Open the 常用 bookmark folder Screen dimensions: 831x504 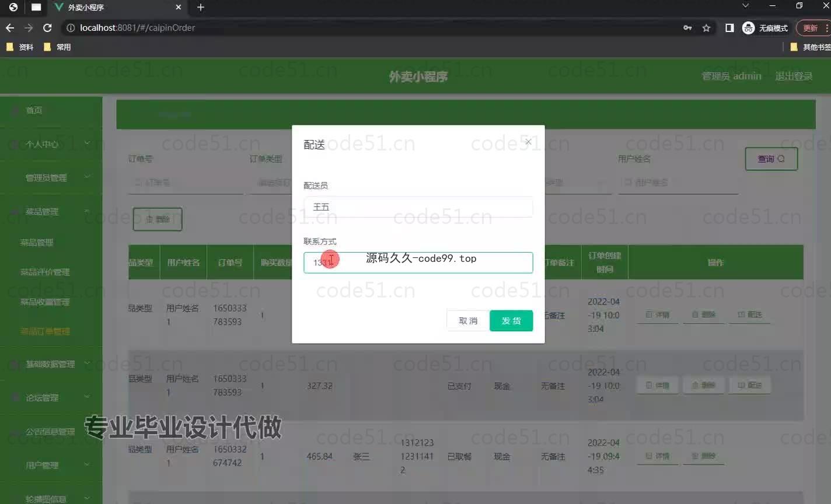57,47
